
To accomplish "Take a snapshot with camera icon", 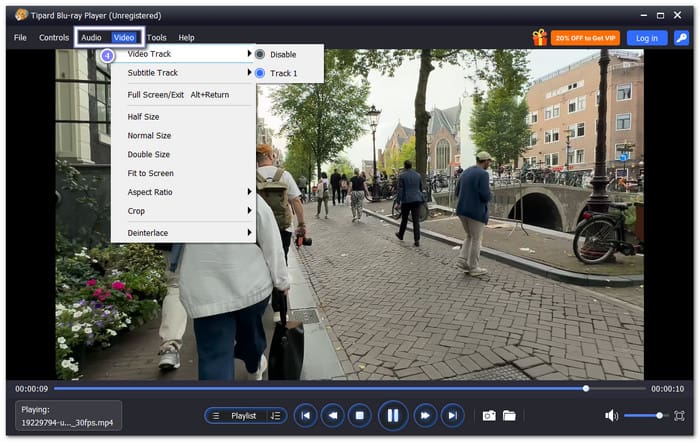I will [489, 416].
